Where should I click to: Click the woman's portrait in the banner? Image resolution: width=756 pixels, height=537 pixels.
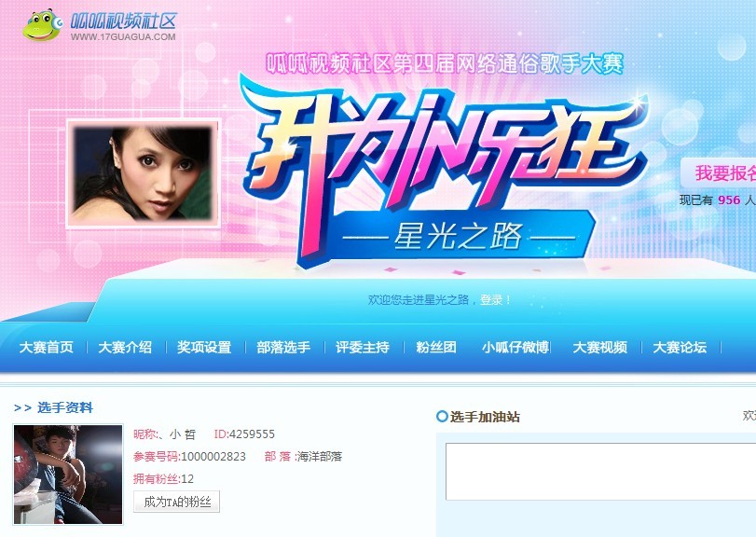144,173
